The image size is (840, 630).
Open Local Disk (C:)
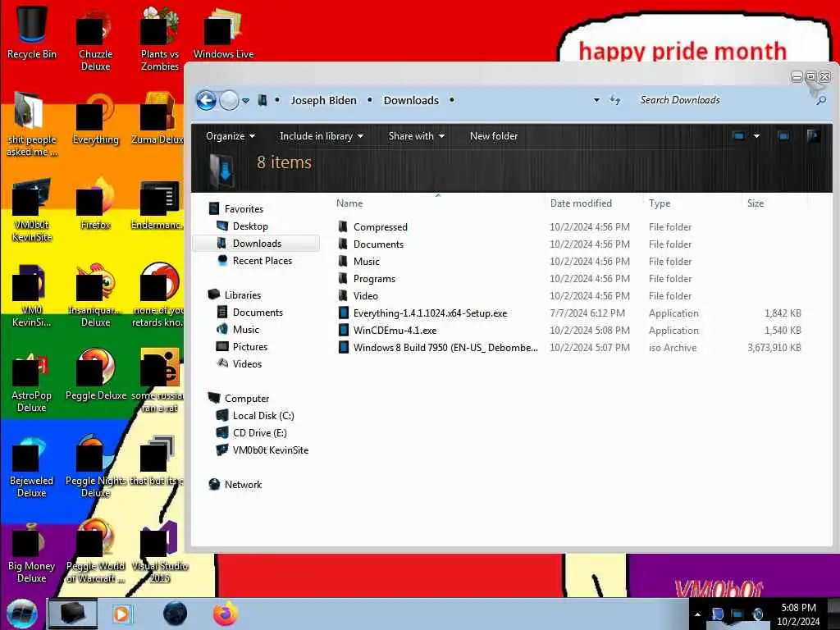pyautogui.click(x=263, y=416)
